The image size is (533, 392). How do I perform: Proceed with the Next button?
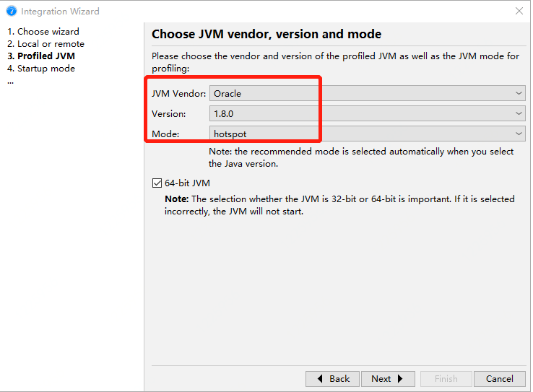(388, 379)
